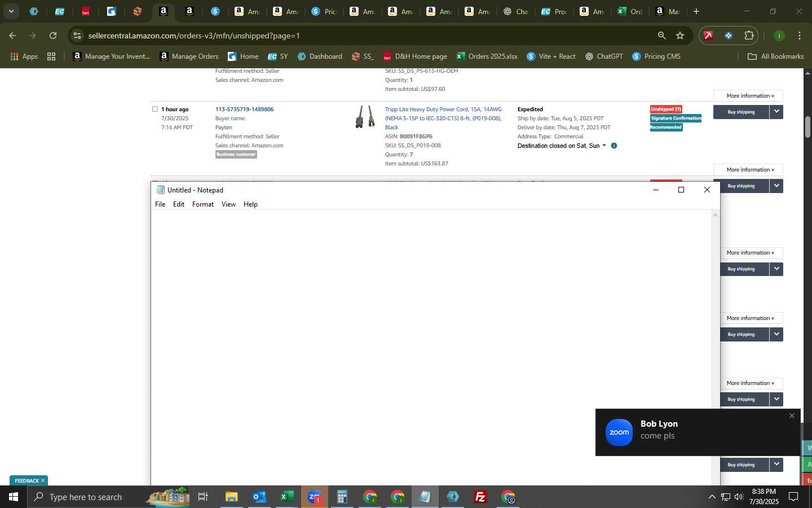Open order number 113-5735719-1489806
The image size is (812, 508).
click(244, 110)
